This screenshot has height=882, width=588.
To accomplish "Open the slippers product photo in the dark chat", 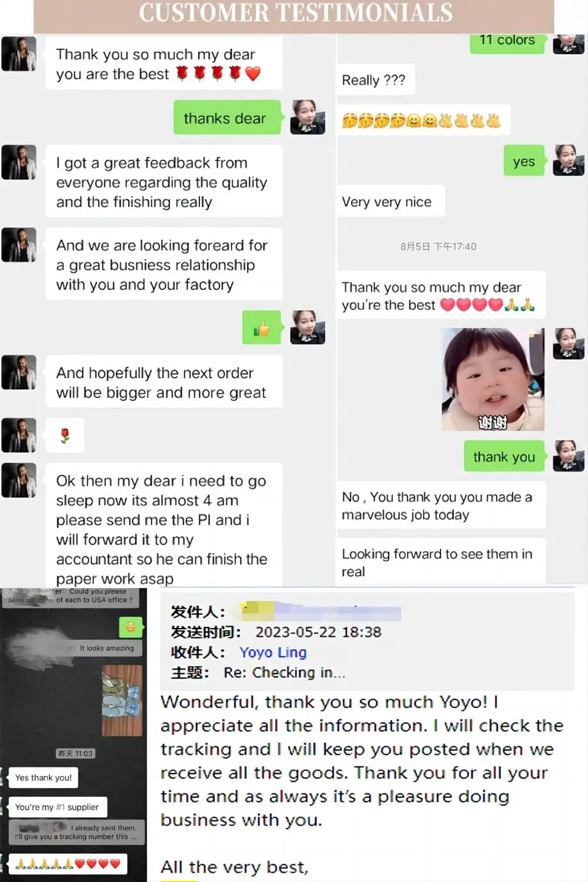I will tap(122, 701).
